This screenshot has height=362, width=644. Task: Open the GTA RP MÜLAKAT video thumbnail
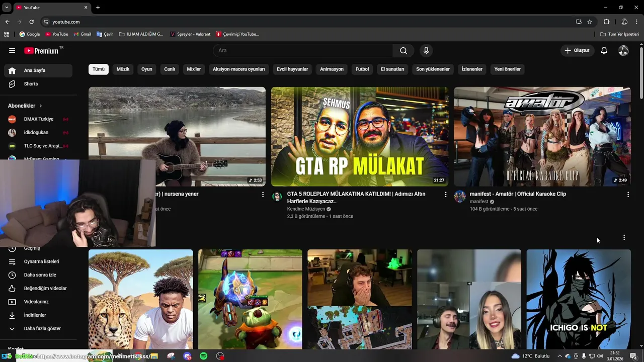coord(360,136)
